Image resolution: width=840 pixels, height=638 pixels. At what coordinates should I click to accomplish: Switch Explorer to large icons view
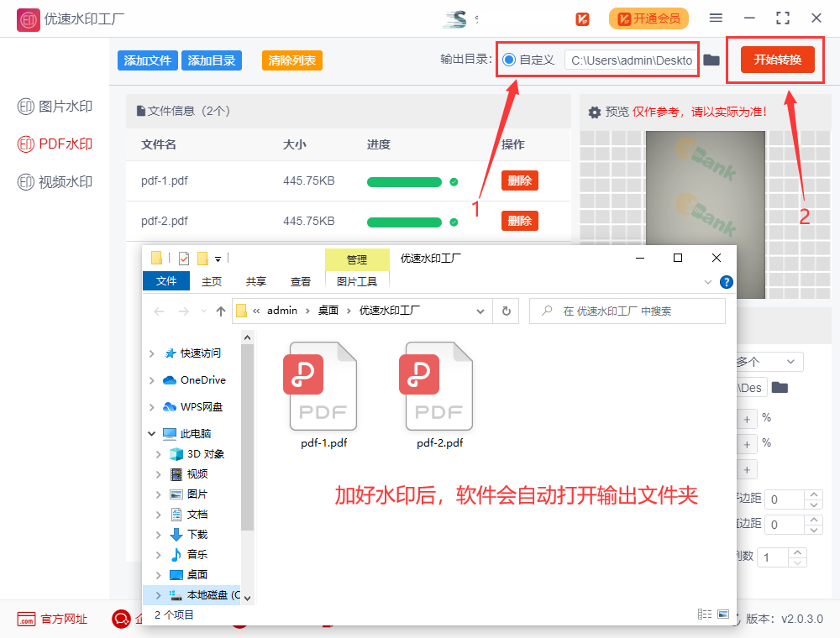point(723,614)
